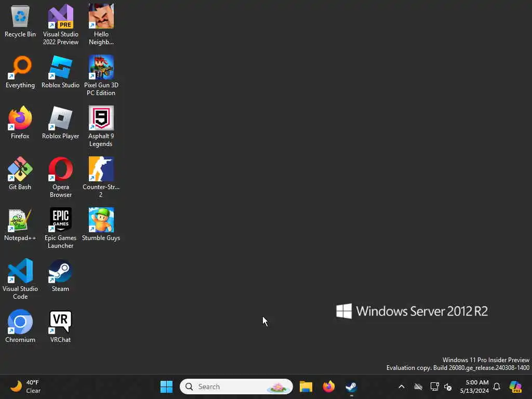Select the Asphalt 9 Legends shortcut

(x=101, y=126)
